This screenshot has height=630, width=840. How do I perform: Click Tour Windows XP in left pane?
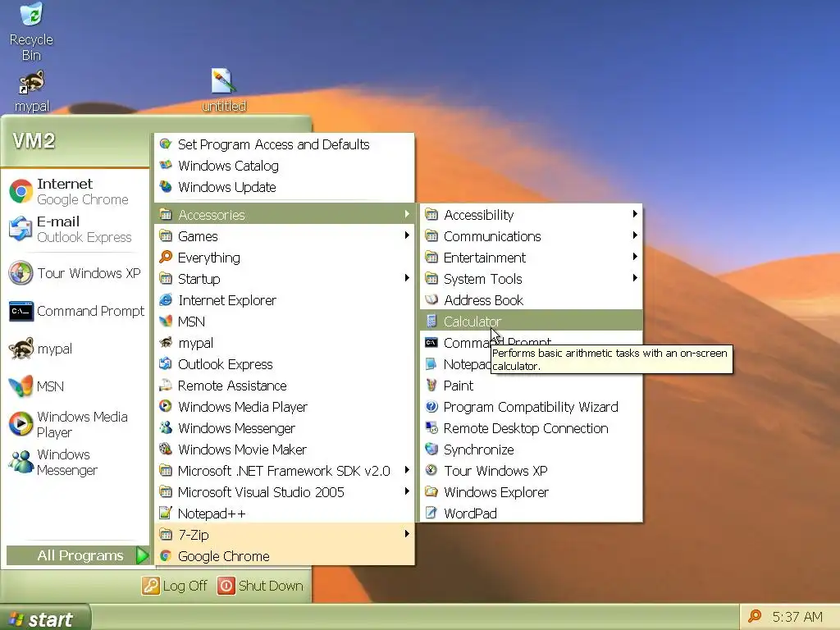click(75, 273)
